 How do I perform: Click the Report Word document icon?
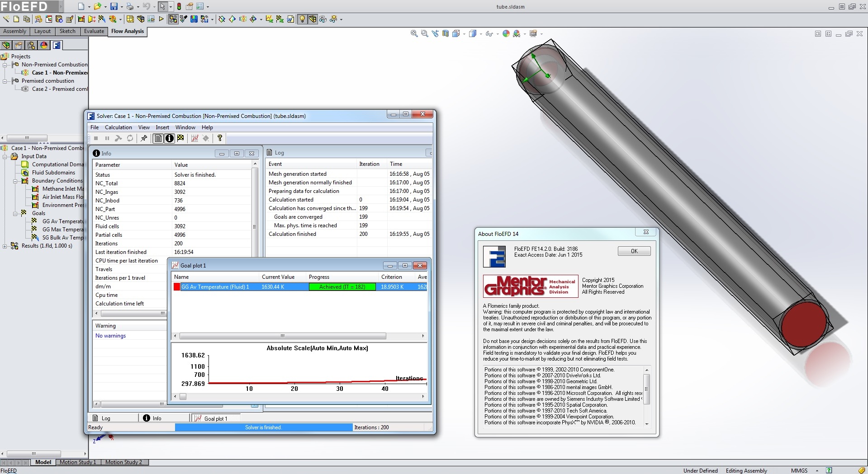(290, 19)
